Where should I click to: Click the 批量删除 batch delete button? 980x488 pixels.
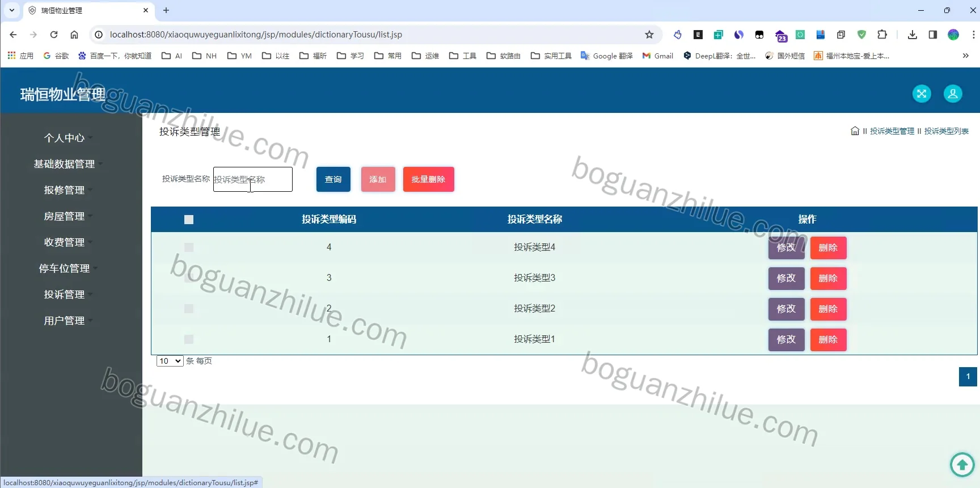click(x=429, y=179)
